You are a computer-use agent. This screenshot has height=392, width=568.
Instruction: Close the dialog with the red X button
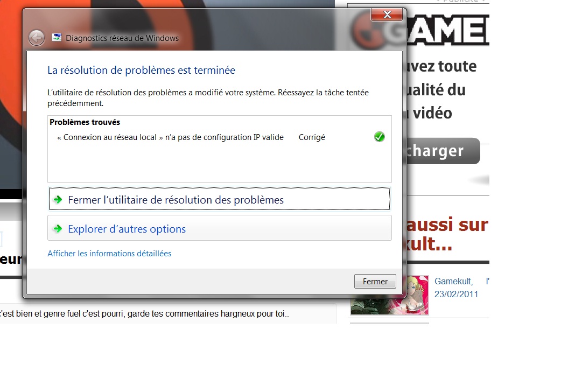pyautogui.click(x=387, y=15)
